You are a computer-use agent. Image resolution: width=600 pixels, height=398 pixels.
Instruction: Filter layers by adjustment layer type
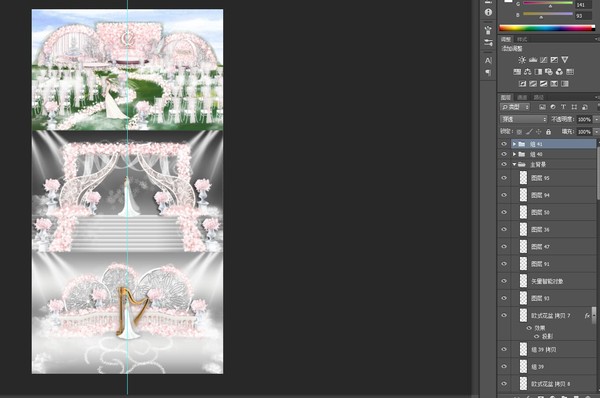tap(553, 107)
